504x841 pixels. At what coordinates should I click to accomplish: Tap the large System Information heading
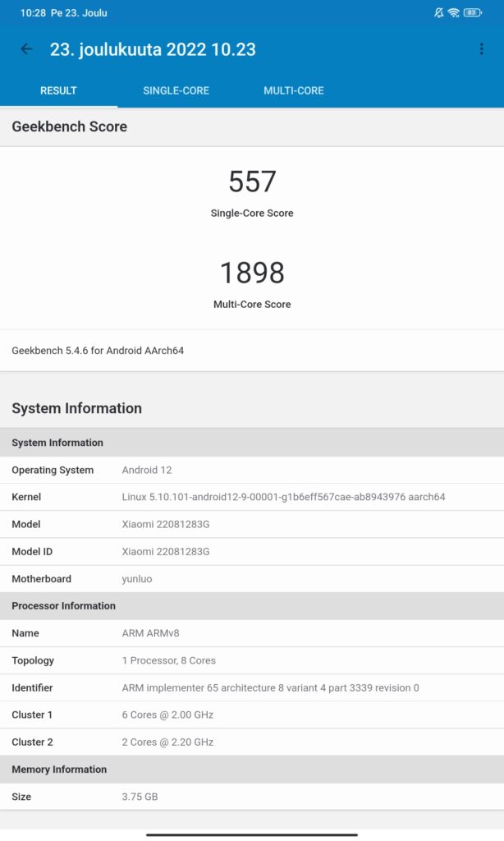[76, 408]
